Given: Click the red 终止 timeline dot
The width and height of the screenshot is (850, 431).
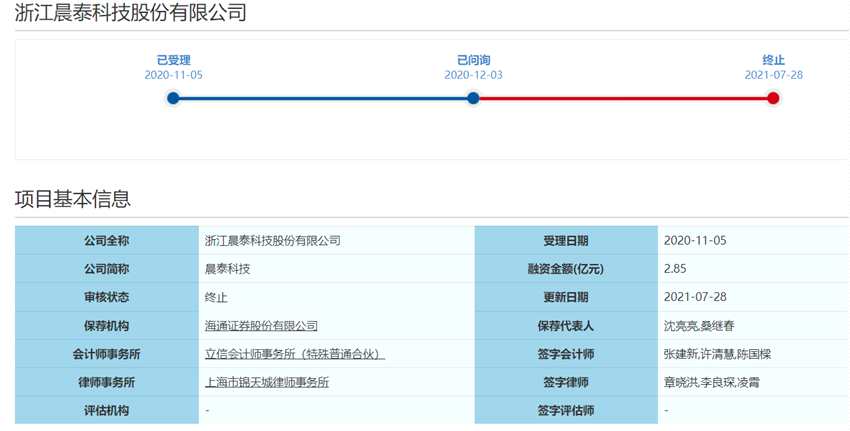Looking at the screenshot, I should (774, 98).
